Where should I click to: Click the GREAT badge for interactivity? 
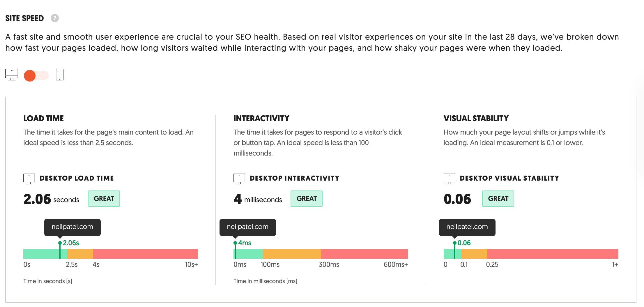click(307, 199)
